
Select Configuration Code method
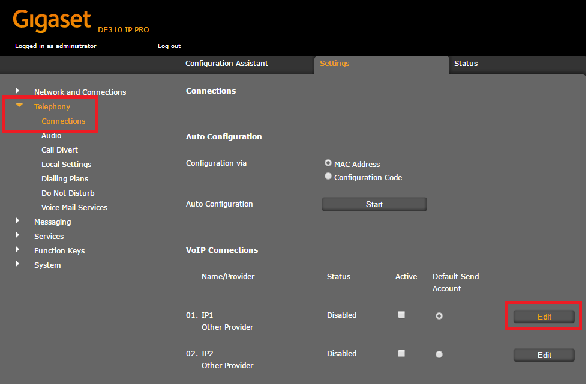click(x=328, y=175)
